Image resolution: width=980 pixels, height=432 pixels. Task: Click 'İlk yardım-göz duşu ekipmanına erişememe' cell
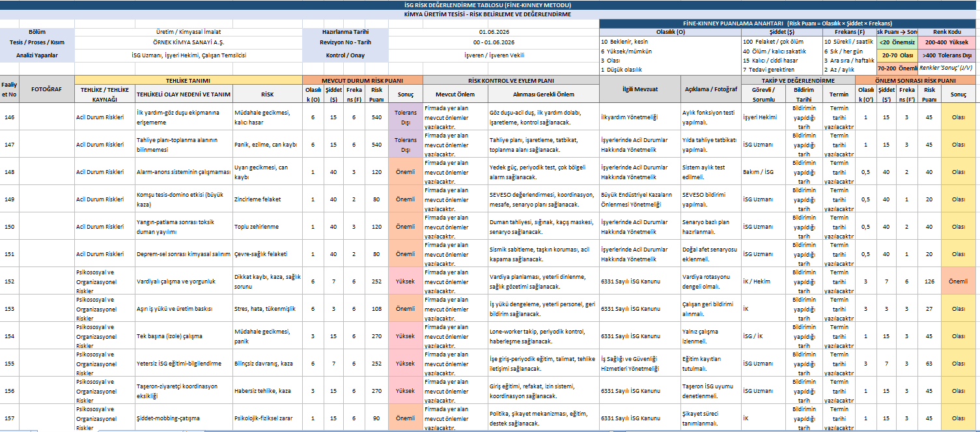183,117
